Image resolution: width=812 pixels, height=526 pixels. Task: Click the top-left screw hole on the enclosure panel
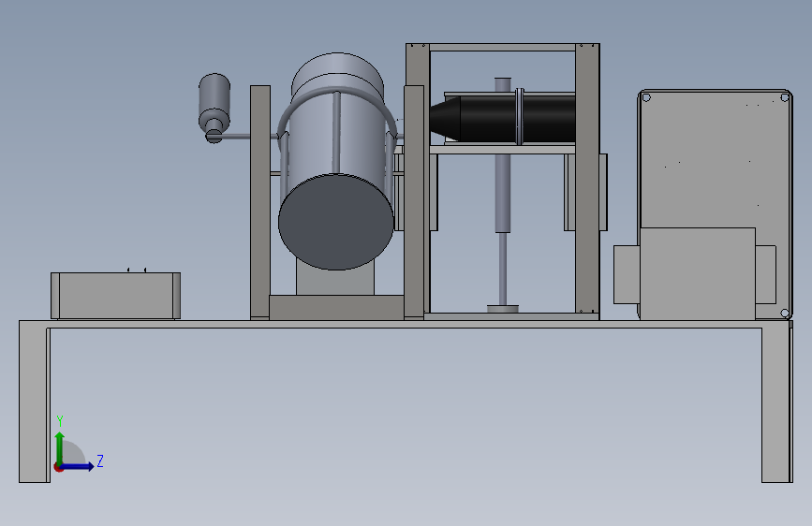(x=646, y=98)
